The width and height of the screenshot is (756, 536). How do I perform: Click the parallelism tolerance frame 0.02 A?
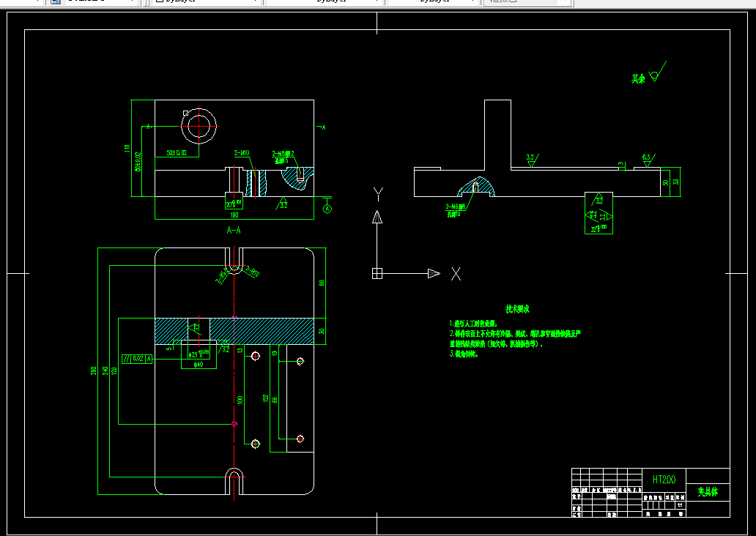pos(137,359)
